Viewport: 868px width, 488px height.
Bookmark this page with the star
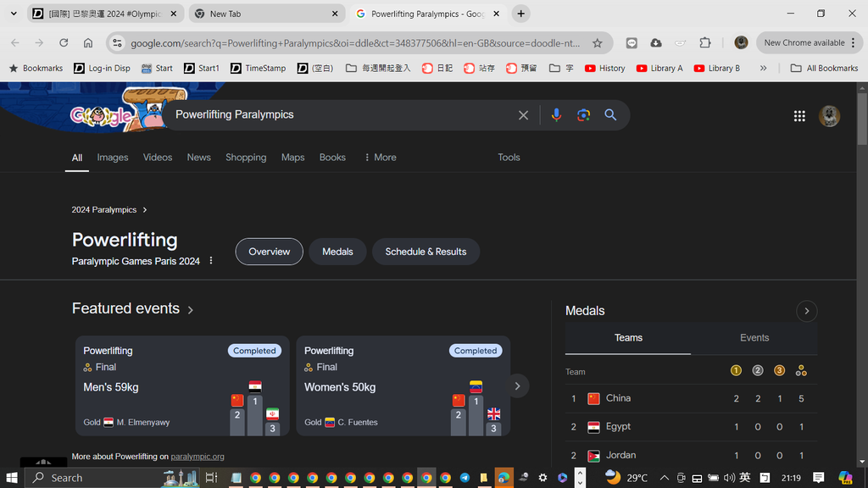(598, 42)
